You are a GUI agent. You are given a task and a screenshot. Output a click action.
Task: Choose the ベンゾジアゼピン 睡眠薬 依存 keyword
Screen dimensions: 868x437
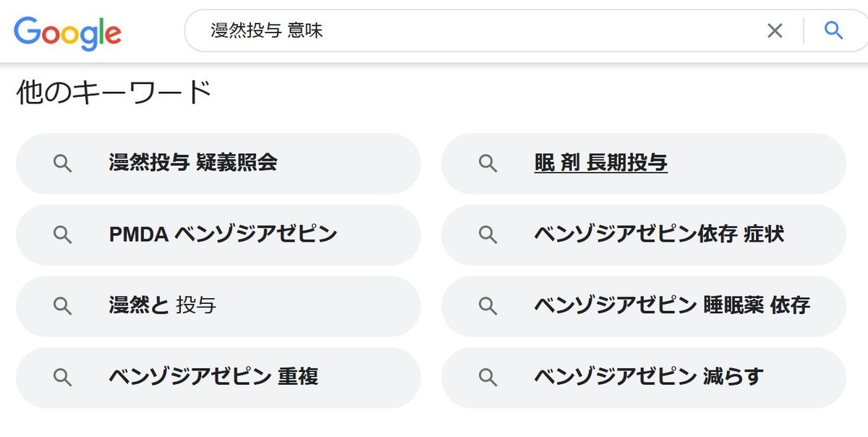point(643,306)
